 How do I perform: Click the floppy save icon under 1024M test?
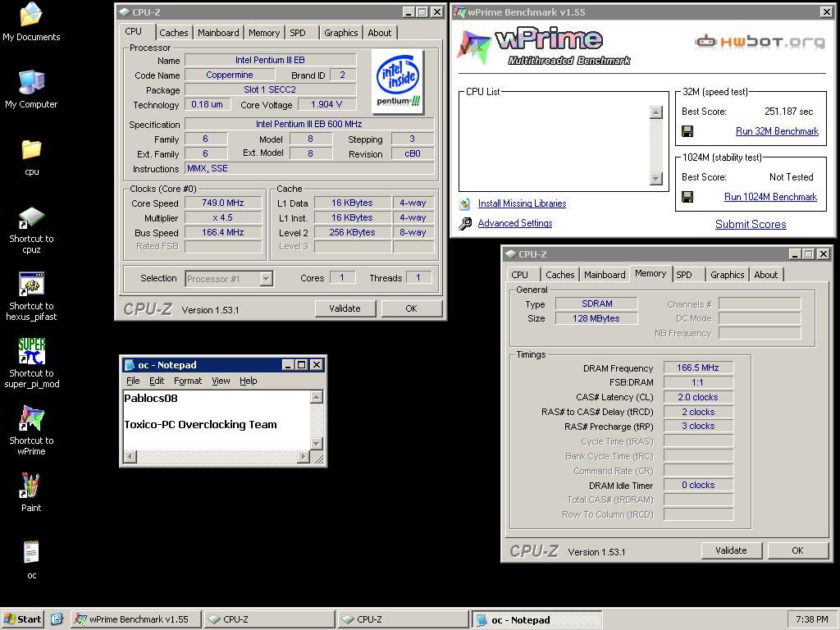[687, 197]
